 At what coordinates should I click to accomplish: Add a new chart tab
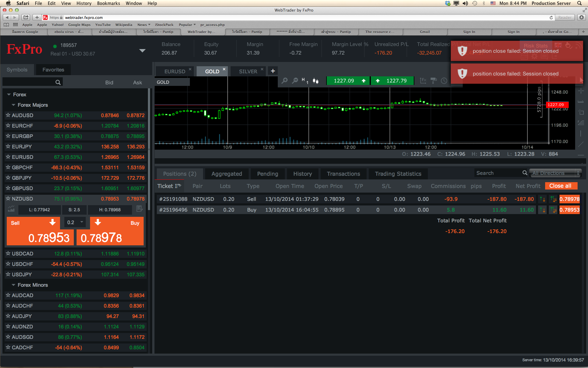coord(273,71)
